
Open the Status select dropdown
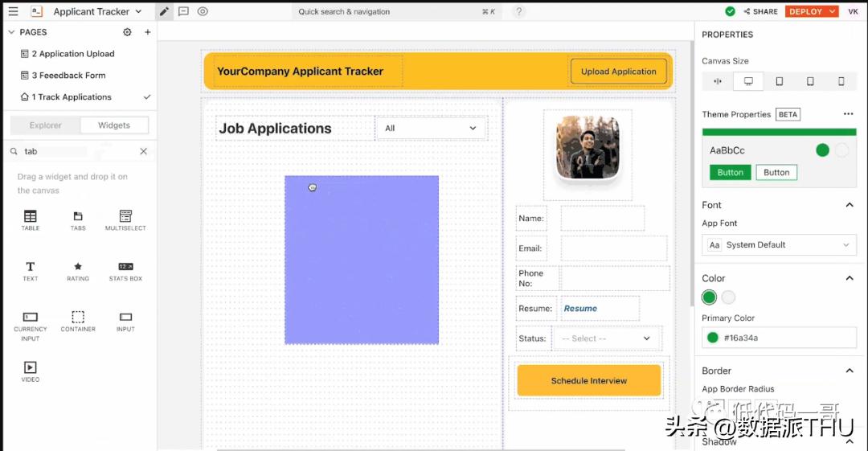[x=606, y=338]
